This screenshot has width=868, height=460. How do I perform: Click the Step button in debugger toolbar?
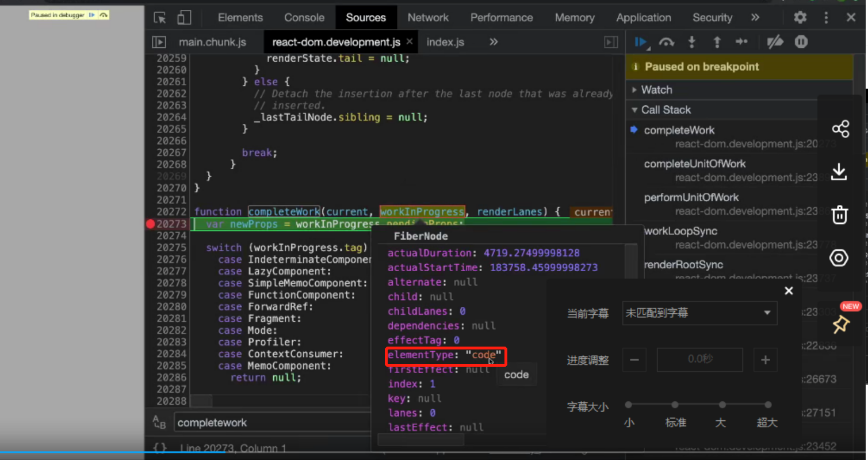pos(741,42)
